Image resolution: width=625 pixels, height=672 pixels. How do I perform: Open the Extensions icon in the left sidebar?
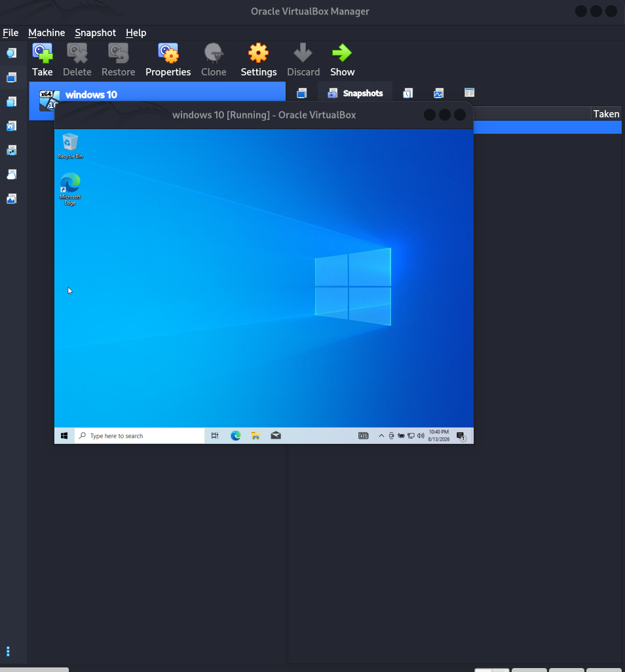click(12, 102)
